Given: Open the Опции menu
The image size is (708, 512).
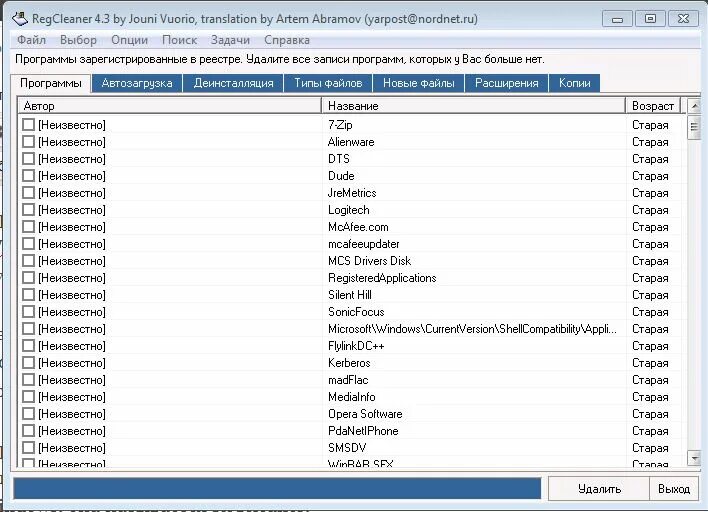Looking at the screenshot, I should pyautogui.click(x=130, y=40).
